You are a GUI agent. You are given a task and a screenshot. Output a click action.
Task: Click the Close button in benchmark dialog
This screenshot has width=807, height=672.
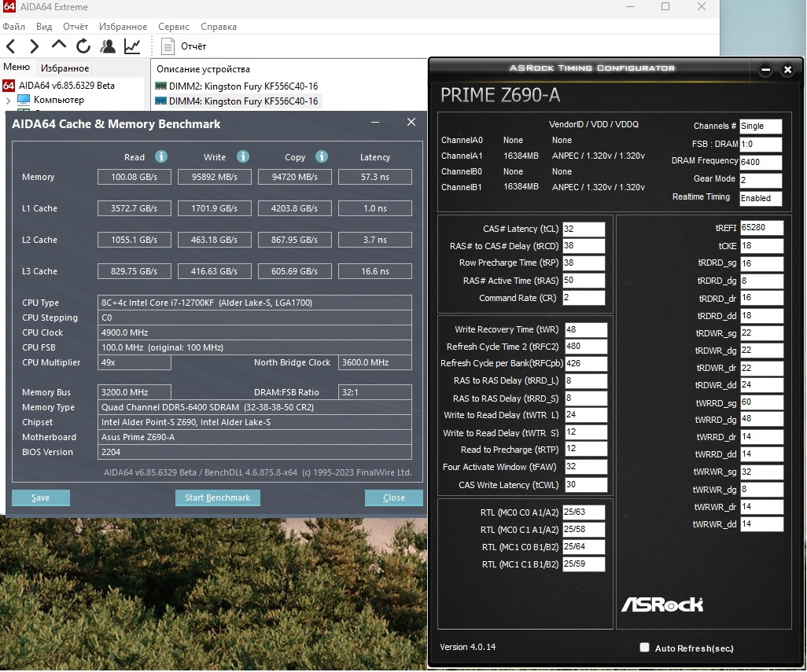(394, 498)
